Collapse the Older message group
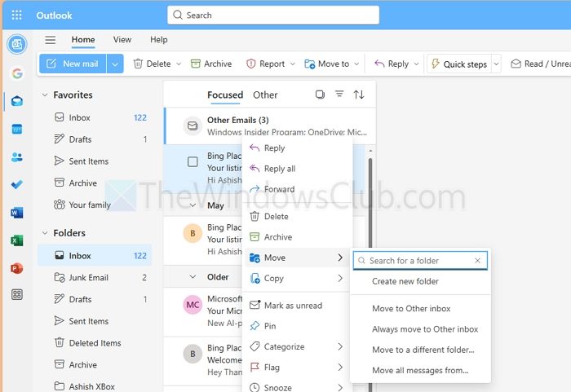The width and height of the screenshot is (571, 392). point(193,277)
